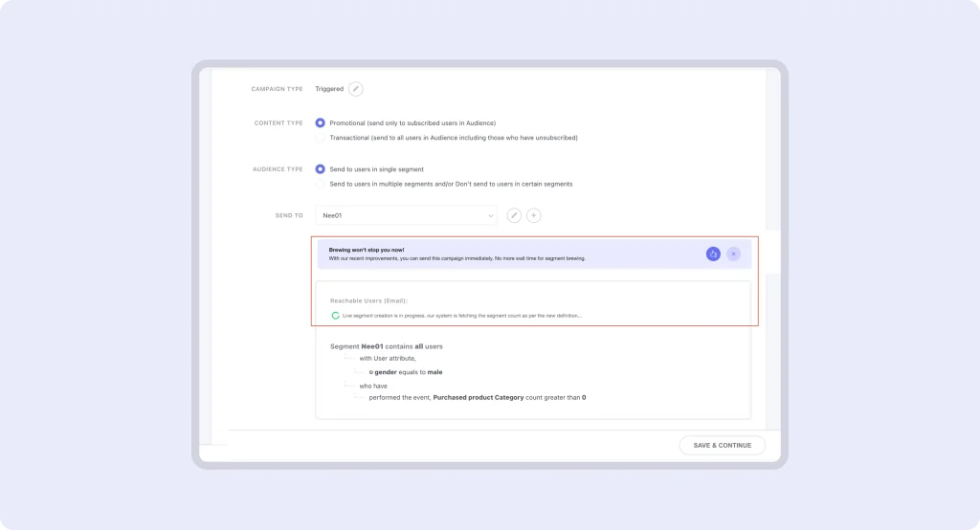Dismiss the Brewing banner
Screen dimensions: 980x530
click(x=733, y=254)
